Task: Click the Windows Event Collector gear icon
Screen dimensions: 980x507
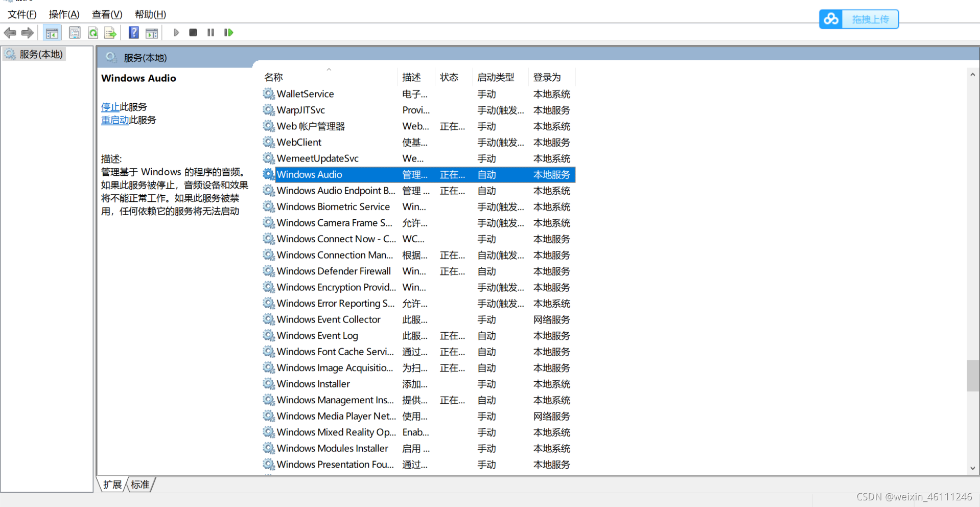Action: (269, 319)
